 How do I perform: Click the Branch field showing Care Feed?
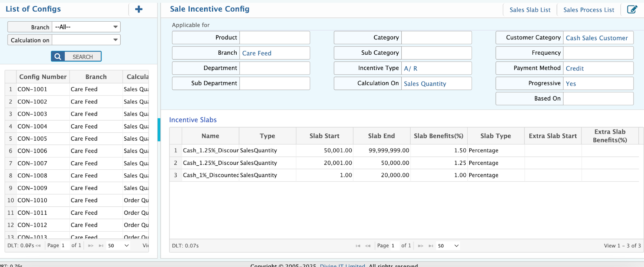(x=275, y=53)
